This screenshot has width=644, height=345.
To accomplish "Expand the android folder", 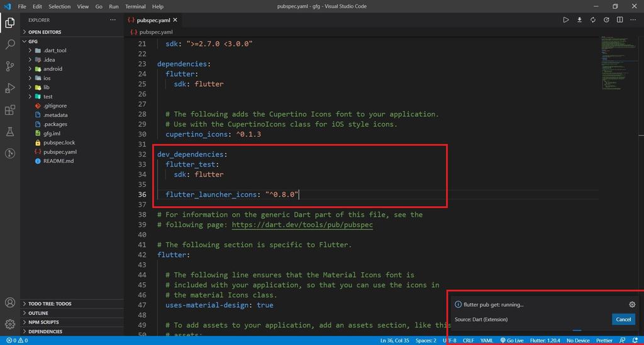I will click(x=72, y=69).
